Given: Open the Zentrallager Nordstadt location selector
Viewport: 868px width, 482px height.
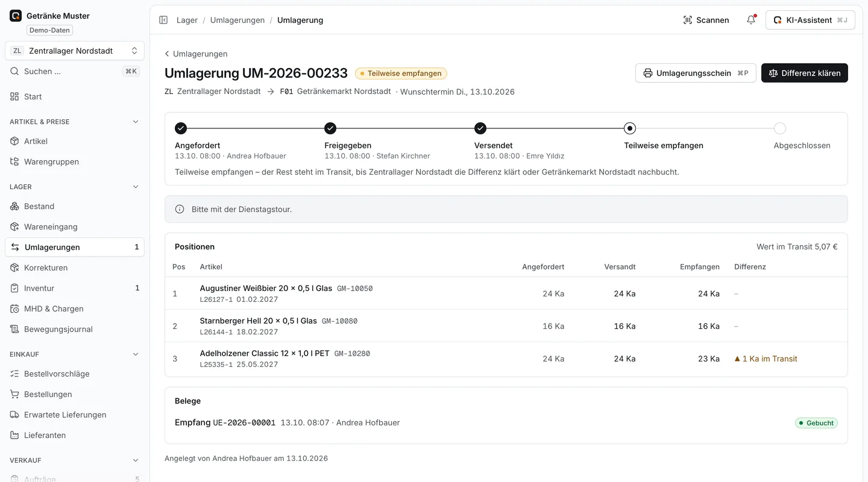Looking at the screenshot, I should click(75, 51).
